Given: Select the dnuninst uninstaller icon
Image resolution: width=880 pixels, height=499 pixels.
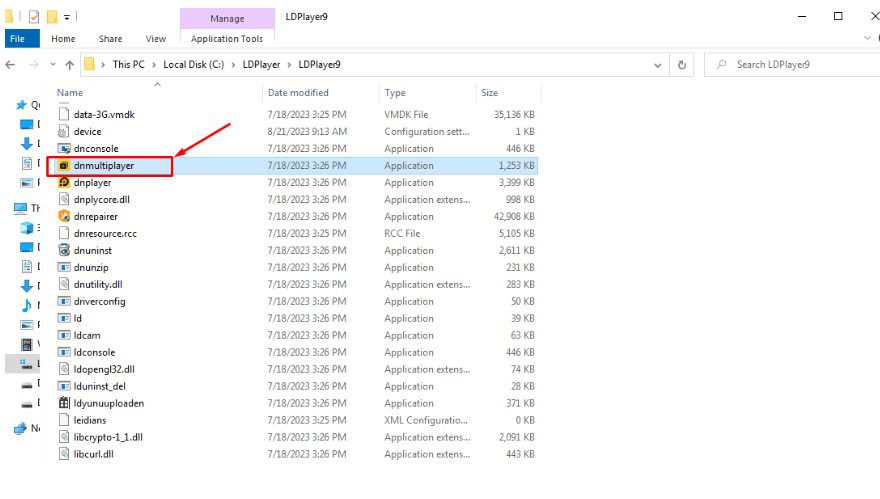Looking at the screenshot, I should (64, 250).
